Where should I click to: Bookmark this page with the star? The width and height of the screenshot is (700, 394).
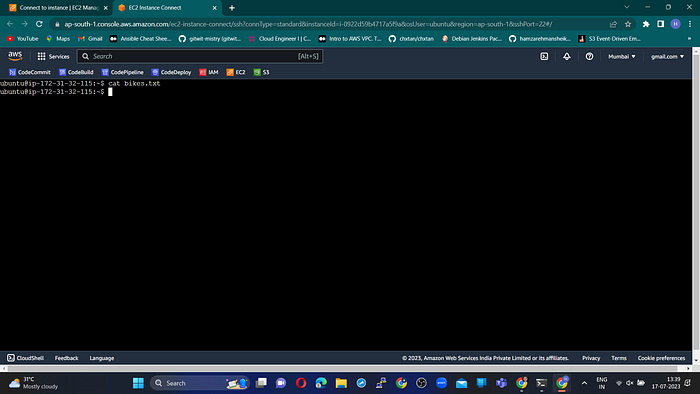click(628, 24)
